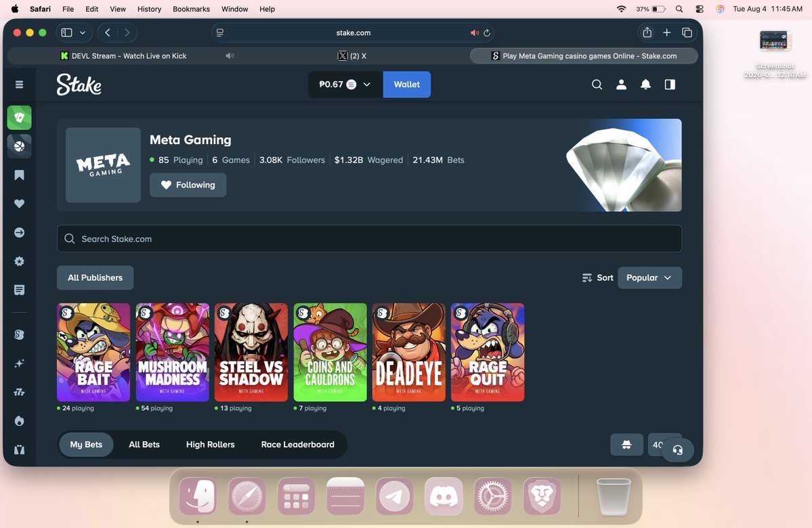Select the High Rollers tab
The width and height of the screenshot is (812, 528).
coord(210,445)
